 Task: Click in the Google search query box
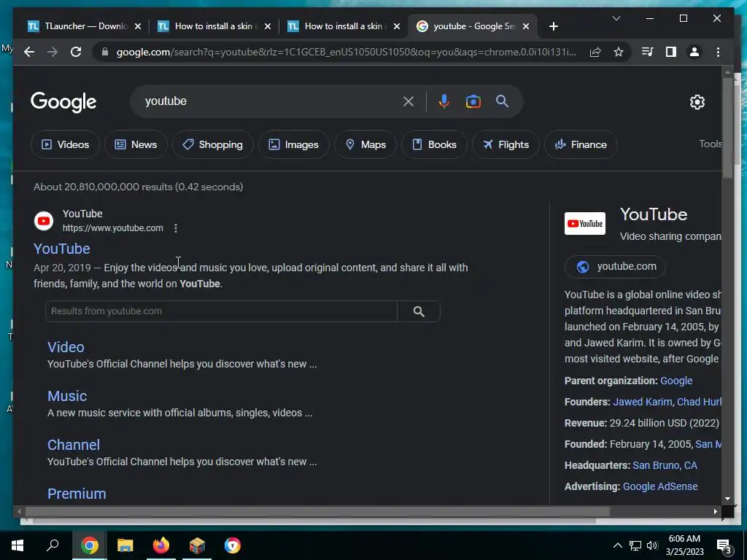click(x=271, y=101)
